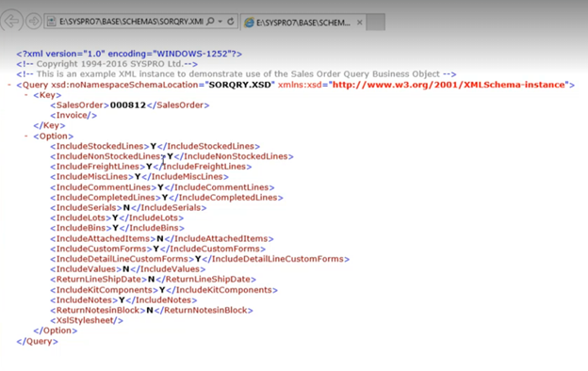Click the IncludeDetailLineCustomForms line
This screenshot has height=371, width=588.
coord(200,259)
